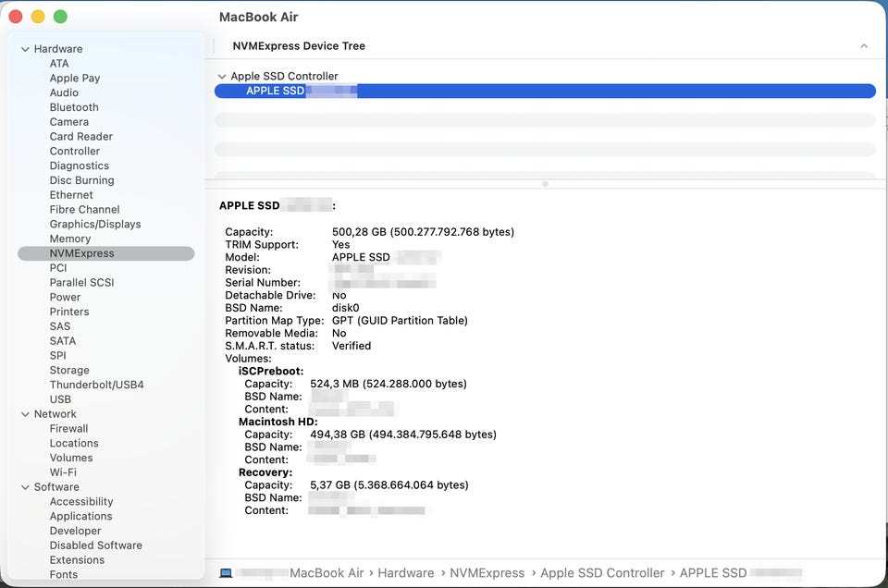Open Graphics/Displays in the sidebar
The width and height of the screenshot is (888, 588).
(x=95, y=224)
